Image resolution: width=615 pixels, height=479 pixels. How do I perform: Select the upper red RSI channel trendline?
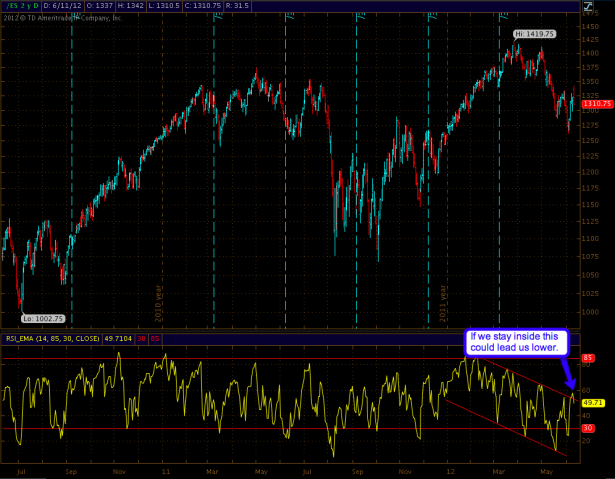pos(522,378)
